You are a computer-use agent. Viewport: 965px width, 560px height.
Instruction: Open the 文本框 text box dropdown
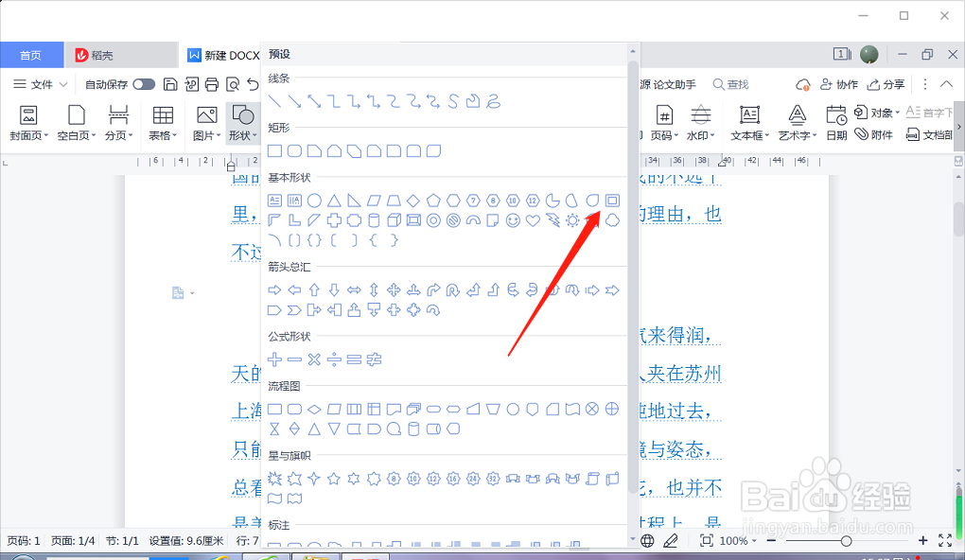point(749,136)
